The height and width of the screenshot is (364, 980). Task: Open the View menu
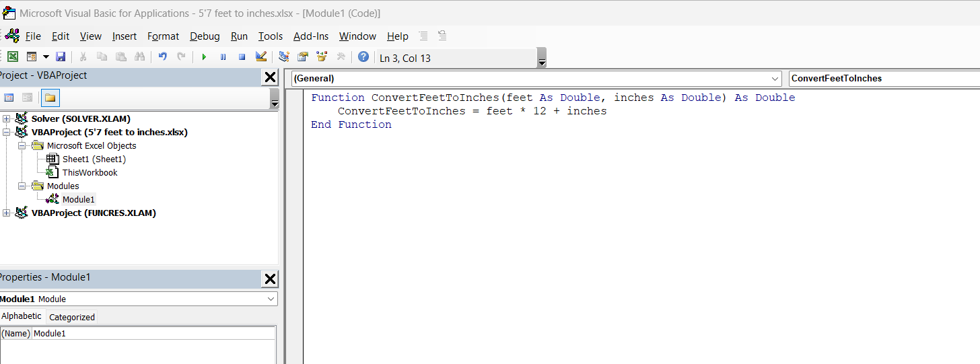point(90,36)
